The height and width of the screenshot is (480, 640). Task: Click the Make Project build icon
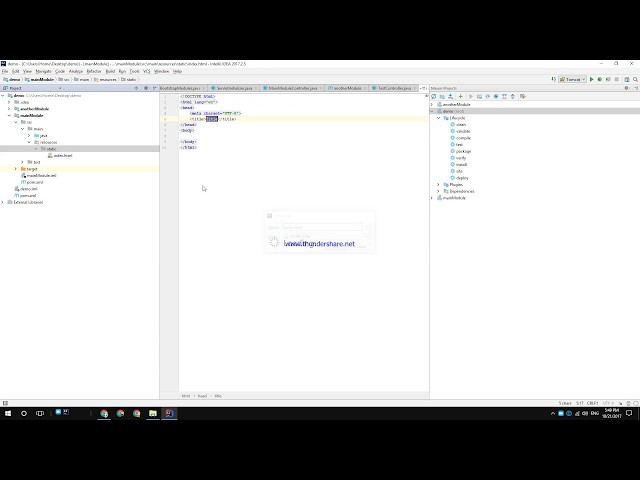pyautogui.click(x=553, y=80)
